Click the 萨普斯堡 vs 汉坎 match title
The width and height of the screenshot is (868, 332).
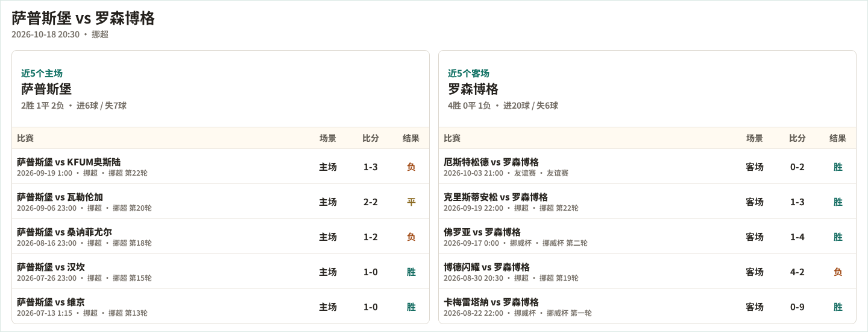pyautogui.click(x=51, y=267)
